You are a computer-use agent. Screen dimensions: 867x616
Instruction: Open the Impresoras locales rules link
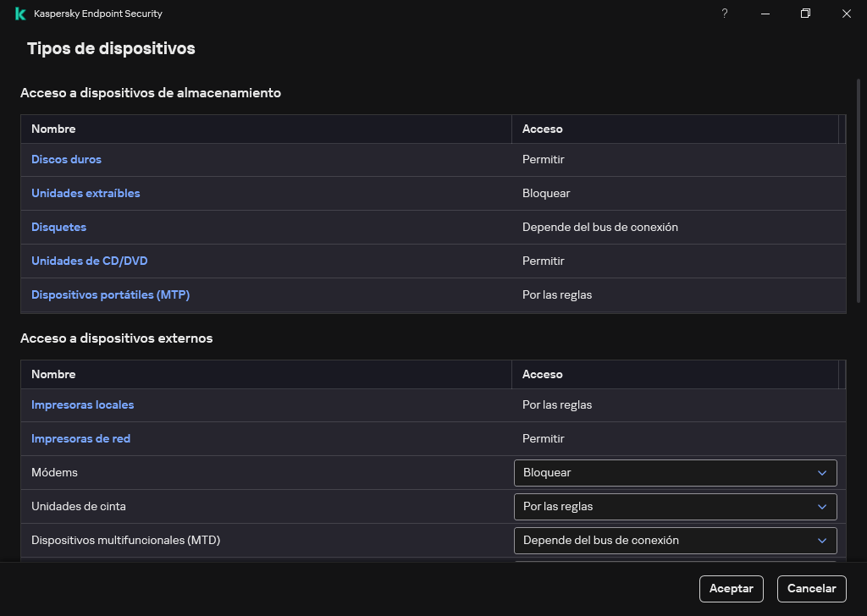click(x=82, y=404)
